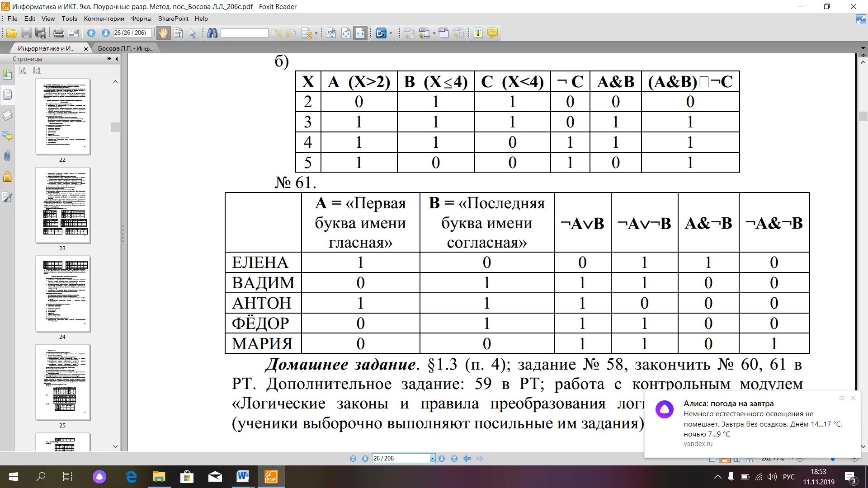This screenshot has width=868, height=488.
Task: Click the Previous View blue arrow
Action: pyautogui.click(x=467, y=459)
